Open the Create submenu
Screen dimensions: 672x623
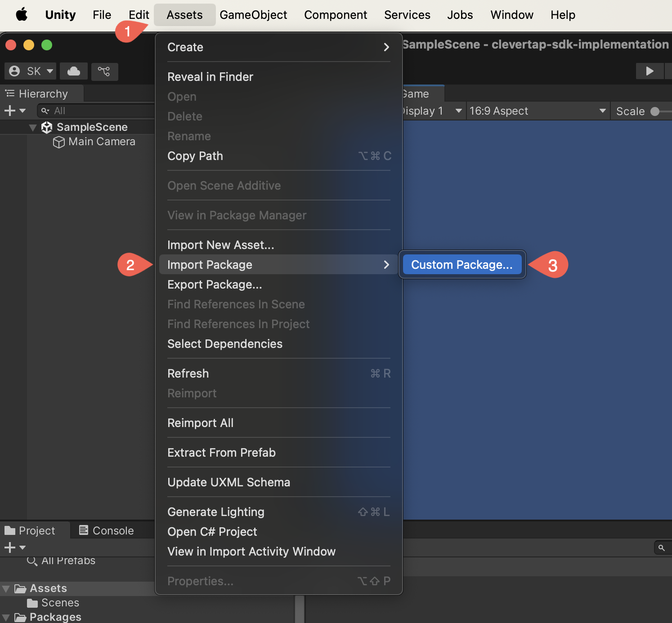click(279, 47)
